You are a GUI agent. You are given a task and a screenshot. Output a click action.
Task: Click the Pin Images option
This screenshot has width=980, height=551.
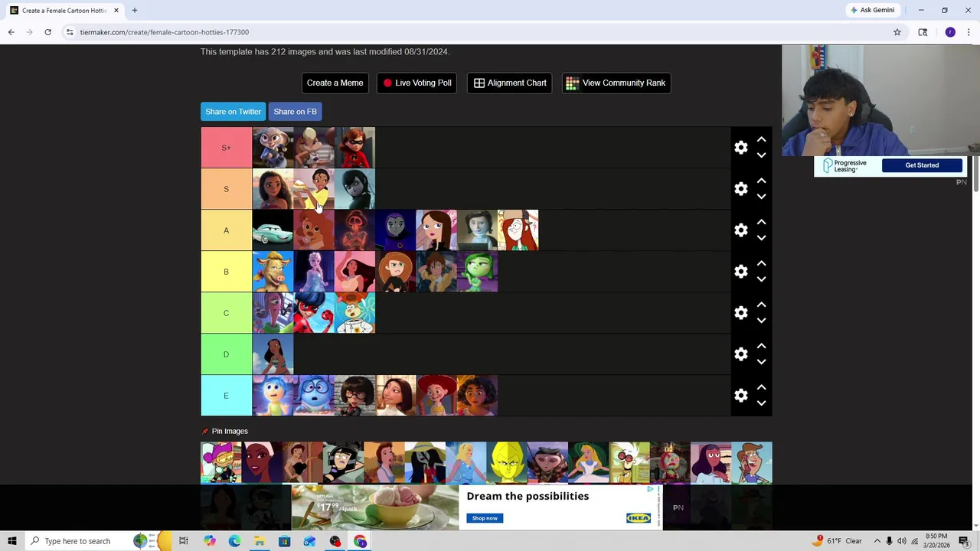(x=224, y=431)
